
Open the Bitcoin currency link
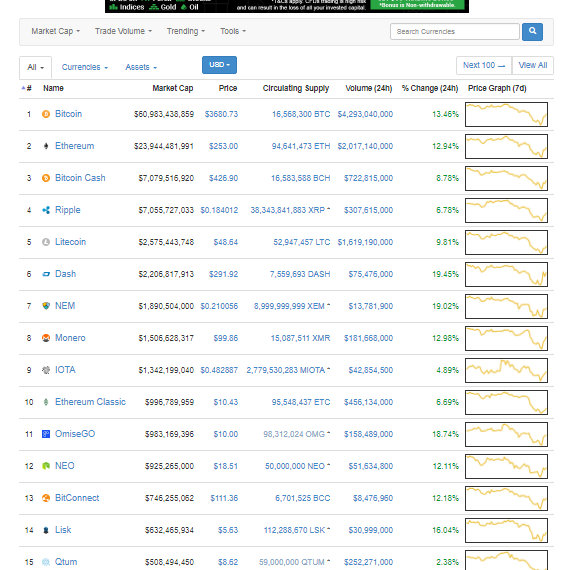(69, 114)
